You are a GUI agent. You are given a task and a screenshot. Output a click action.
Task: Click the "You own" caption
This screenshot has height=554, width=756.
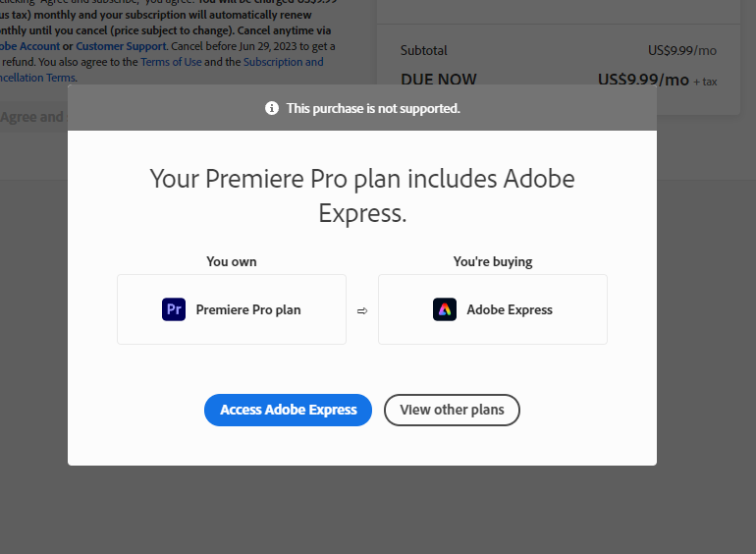coord(232,261)
